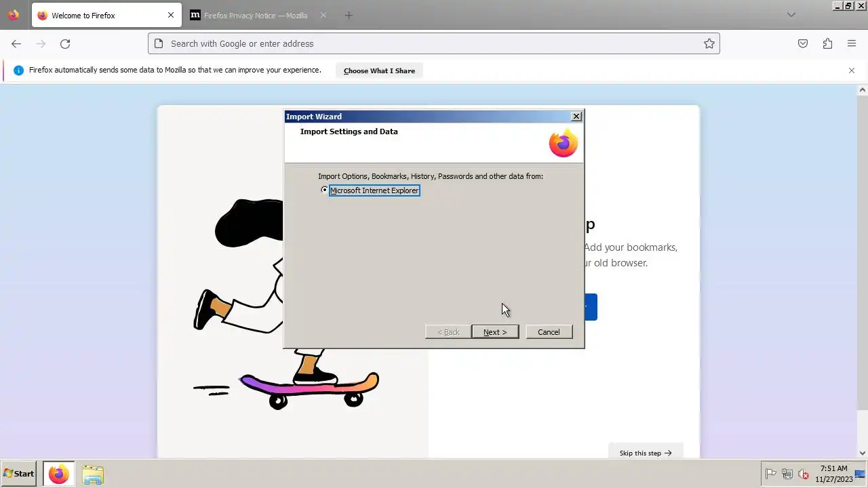Image resolution: width=868 pixels, height=488 pixels.
Task: Switch to Firefox Privacy Notice tab
Action: click(255, 16)
